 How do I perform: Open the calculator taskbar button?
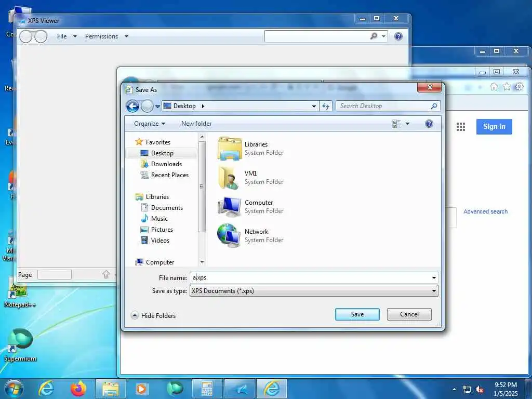(x=207, y=389)
